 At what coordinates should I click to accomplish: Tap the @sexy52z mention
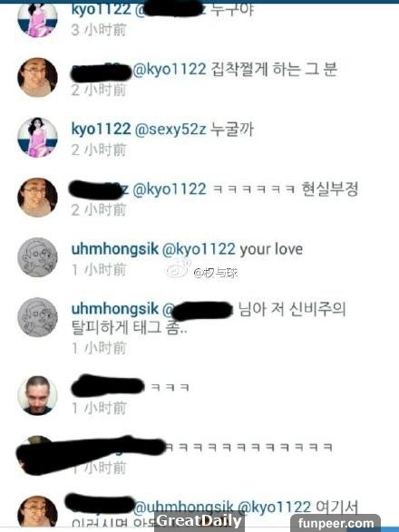pyautogui.click(x=170, y=130)
